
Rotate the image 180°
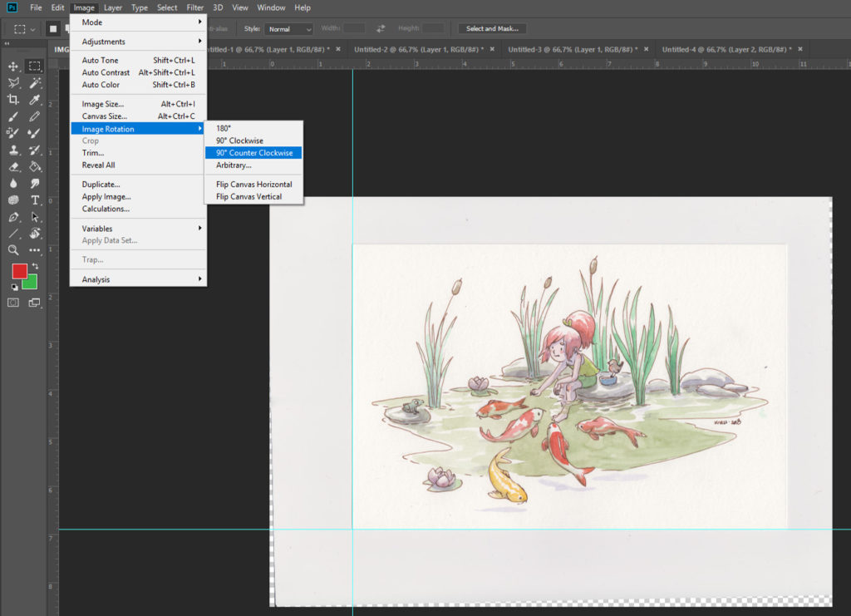point(253,128)
